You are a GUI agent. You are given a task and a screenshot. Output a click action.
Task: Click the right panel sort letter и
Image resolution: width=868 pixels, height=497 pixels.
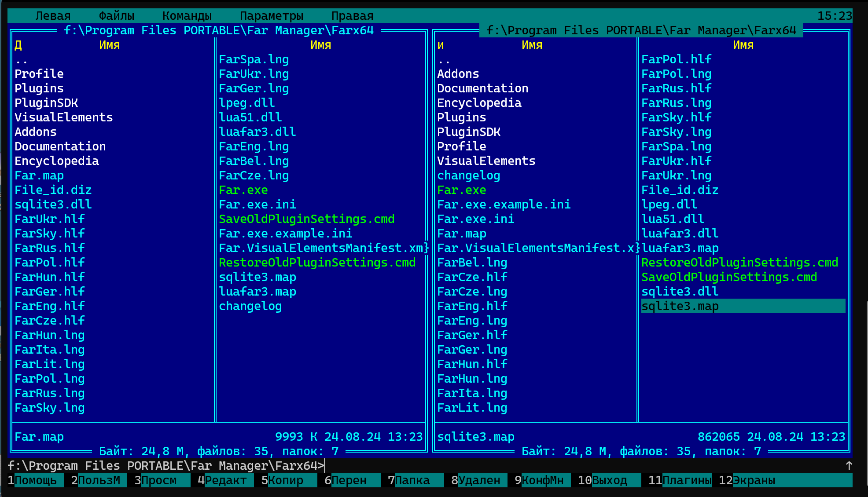coord(441,45)
